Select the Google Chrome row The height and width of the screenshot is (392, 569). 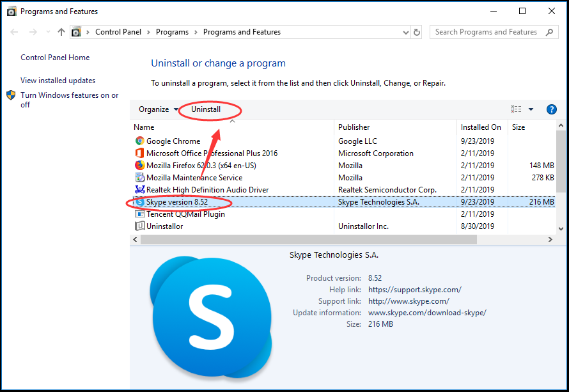(x=344, y=141)
